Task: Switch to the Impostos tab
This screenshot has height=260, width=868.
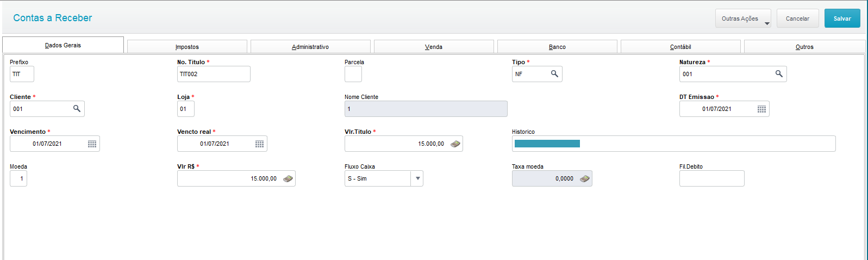Action: coord(187,47)
